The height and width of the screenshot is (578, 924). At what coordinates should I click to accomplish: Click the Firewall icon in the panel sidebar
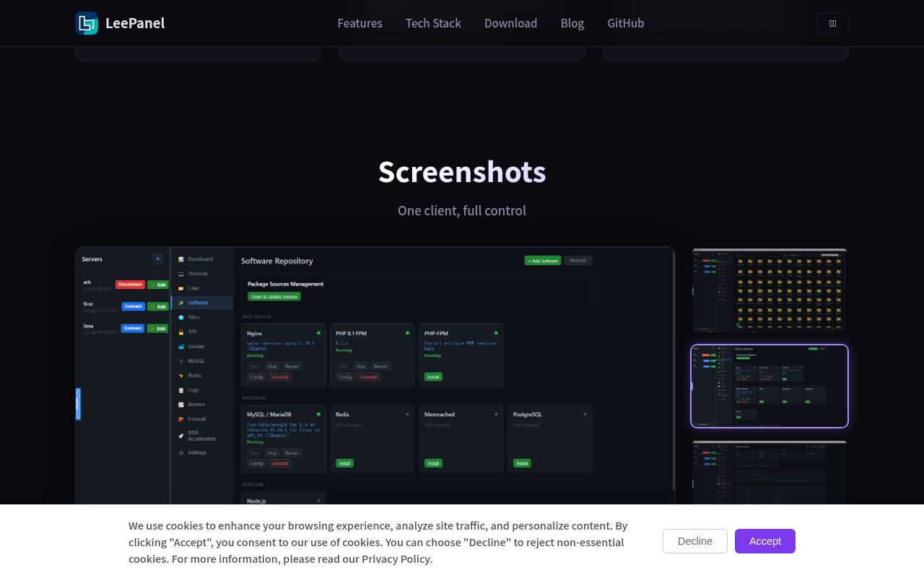tap(181, 419)
